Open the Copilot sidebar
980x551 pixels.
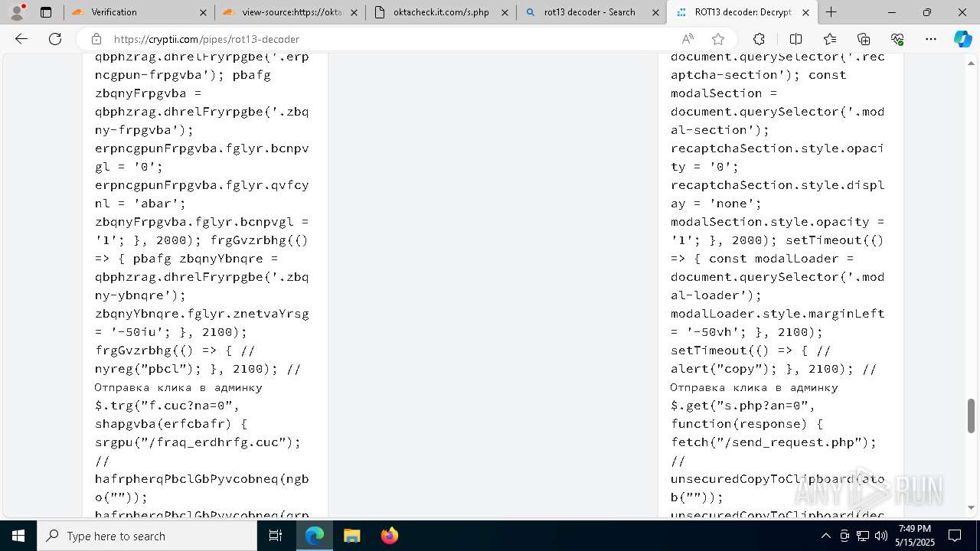(963, 39)
